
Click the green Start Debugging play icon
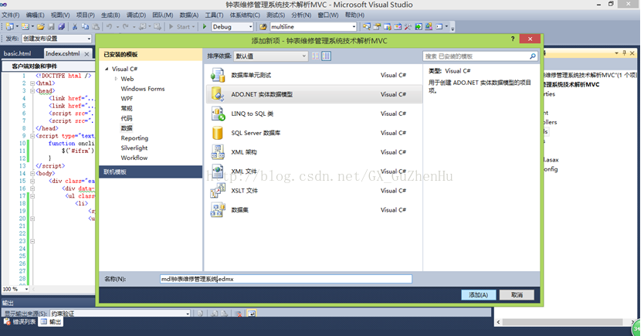[205, 27]
